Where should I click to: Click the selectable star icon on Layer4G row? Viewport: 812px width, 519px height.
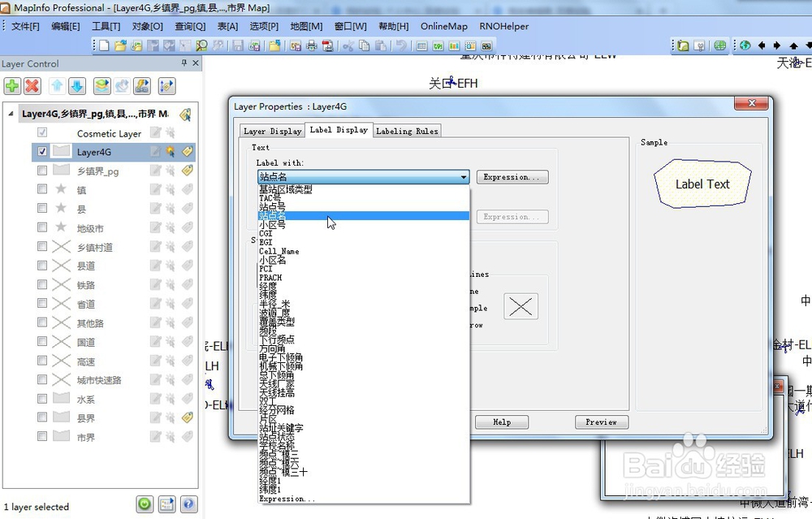[x=171, y=152]
